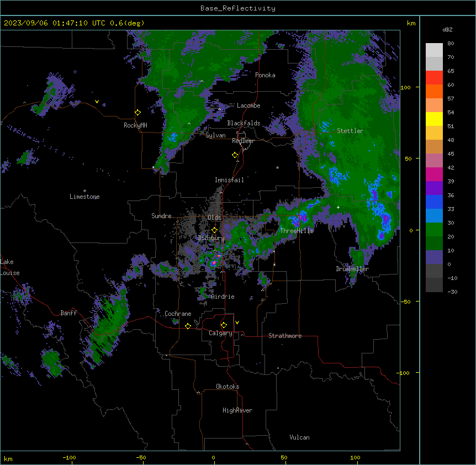Click the Stettler city label
This screenshot has width=476, height=465.
pyautogui.click(x=350, y=131)
